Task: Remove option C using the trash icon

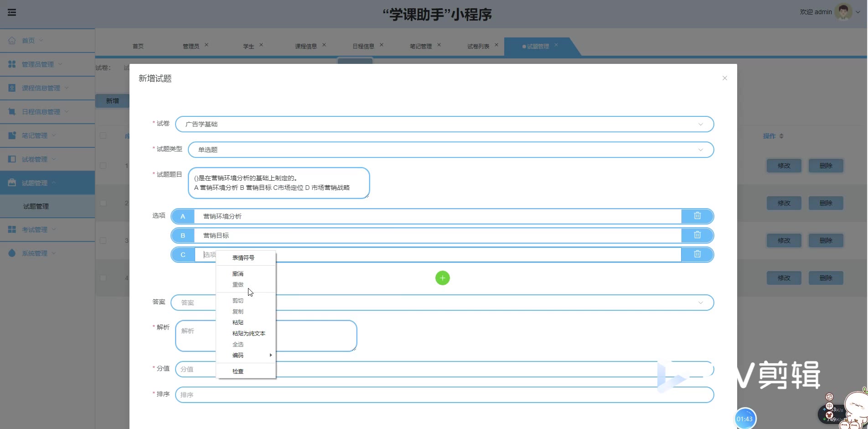Action: (697, 254)
